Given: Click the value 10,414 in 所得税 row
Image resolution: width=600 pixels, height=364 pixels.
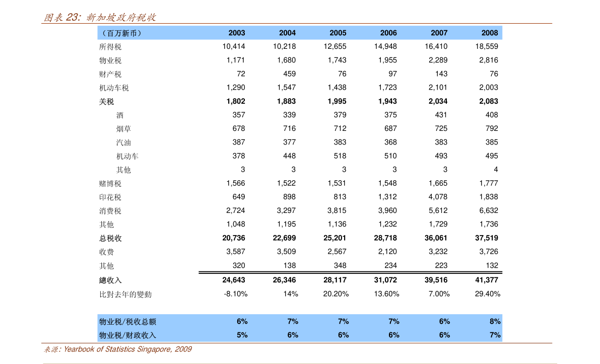Looking at the screenshot, I should click(x=233, y=46).
